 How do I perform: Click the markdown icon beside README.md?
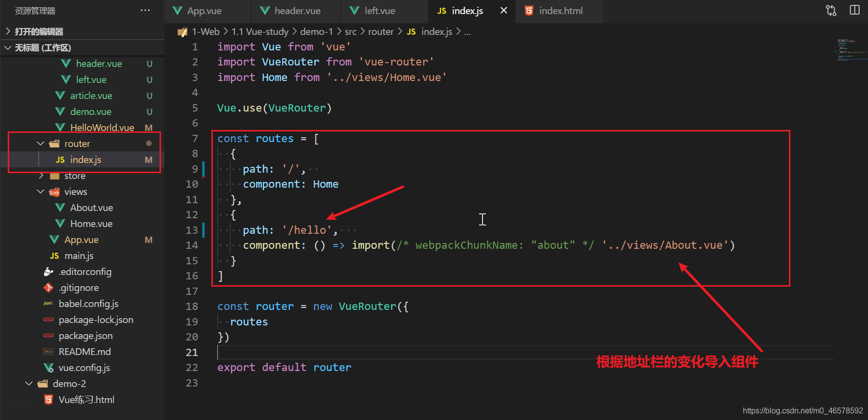pos(48,352)
